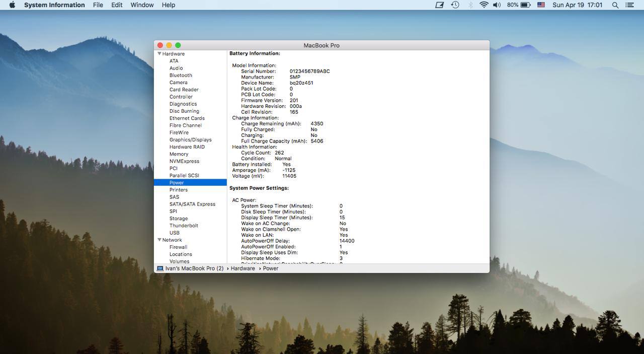Select Thunderbolt in the sidebar

[184, 226]
